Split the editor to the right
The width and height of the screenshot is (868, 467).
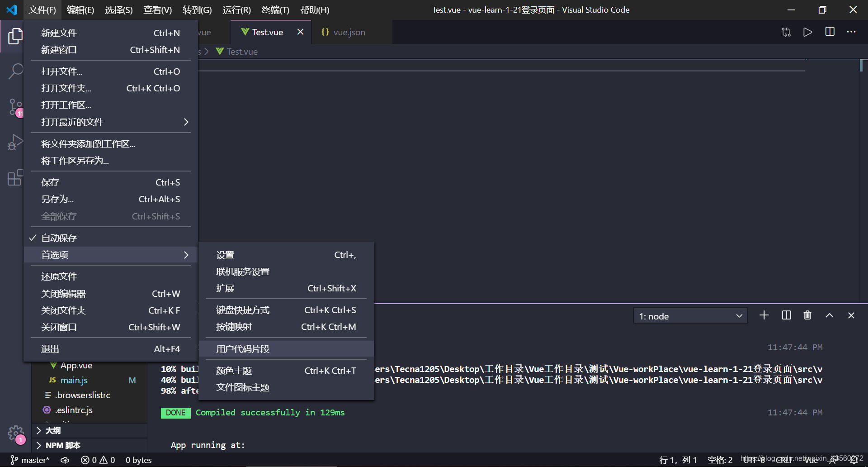tap(830, 32)
